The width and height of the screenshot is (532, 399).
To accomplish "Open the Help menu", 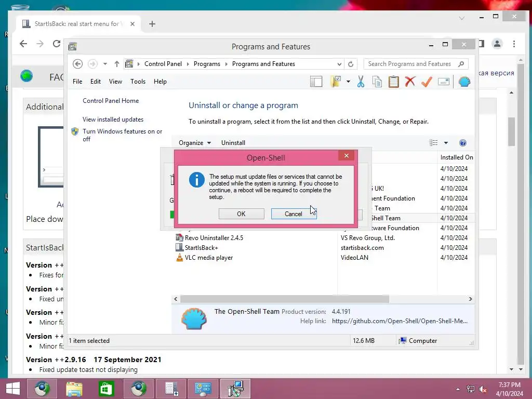I will click(x=160, y=82).
